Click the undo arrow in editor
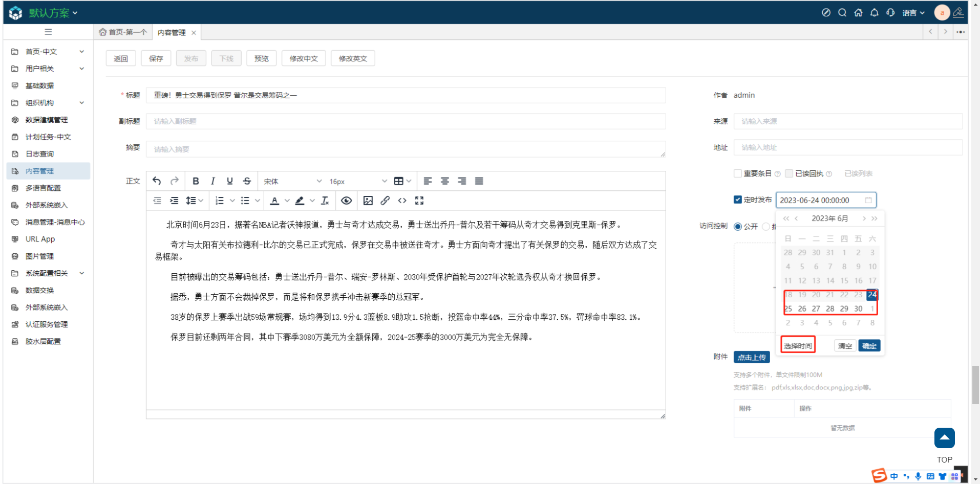Viewport: 980px width, 484px height. pos(157,181)
